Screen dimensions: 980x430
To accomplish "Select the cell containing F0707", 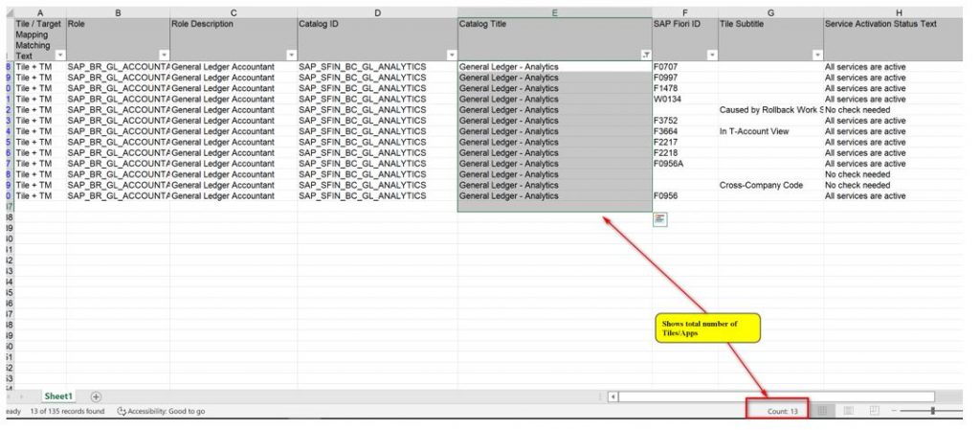I will tap(685, 67).
